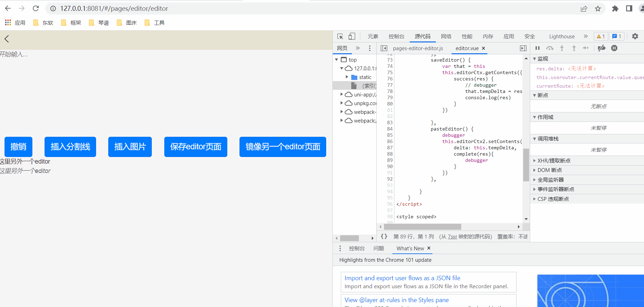Image resolution: width=644 pixels, height=307 pixels.
Task: Close the editor.vue source tab
Action: (x=484, y=48)
